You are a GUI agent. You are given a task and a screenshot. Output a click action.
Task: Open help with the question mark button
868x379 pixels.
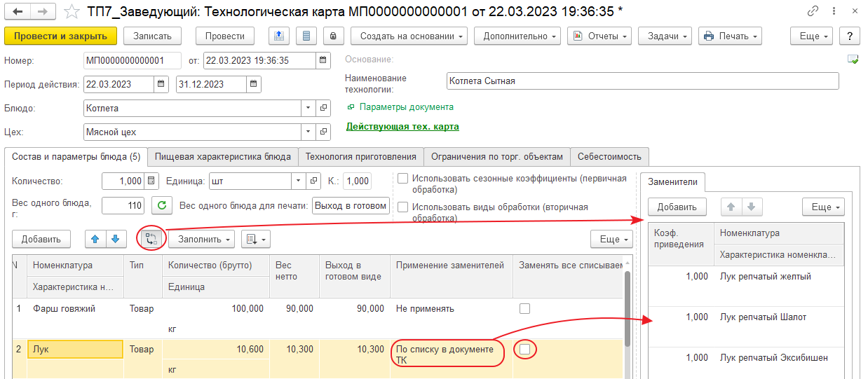pyautogui.click(x=849, y=36)
